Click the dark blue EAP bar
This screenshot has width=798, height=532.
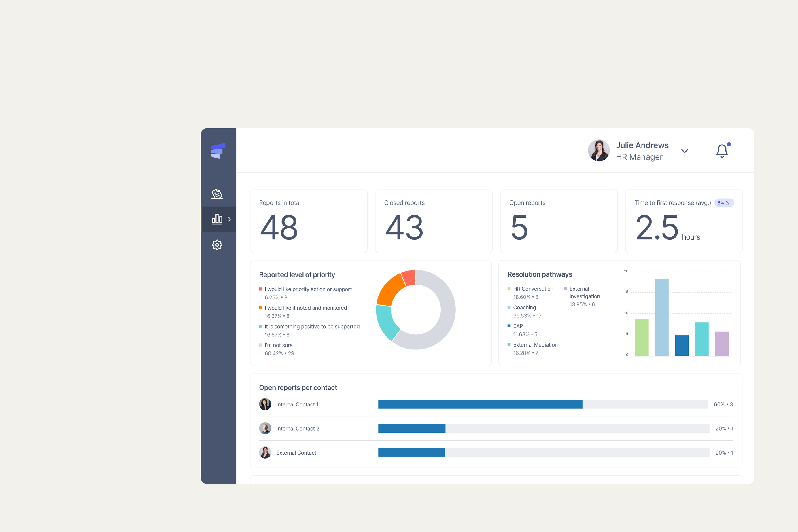tap(682, 345)
